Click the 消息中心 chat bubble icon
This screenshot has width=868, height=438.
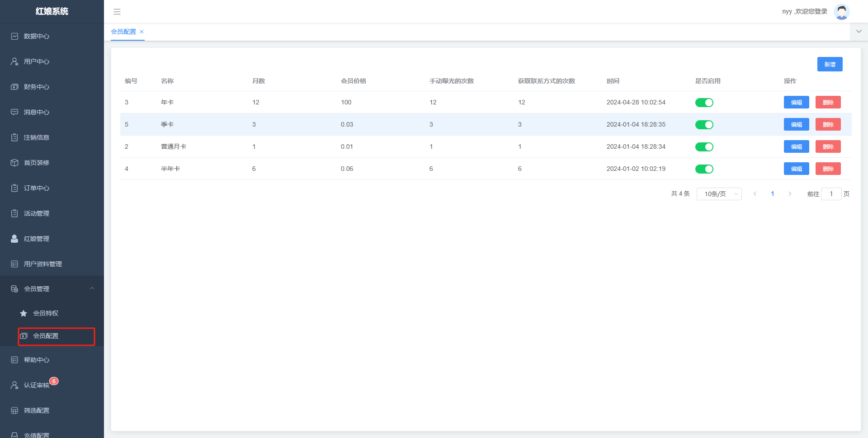(x=14, y=112)
